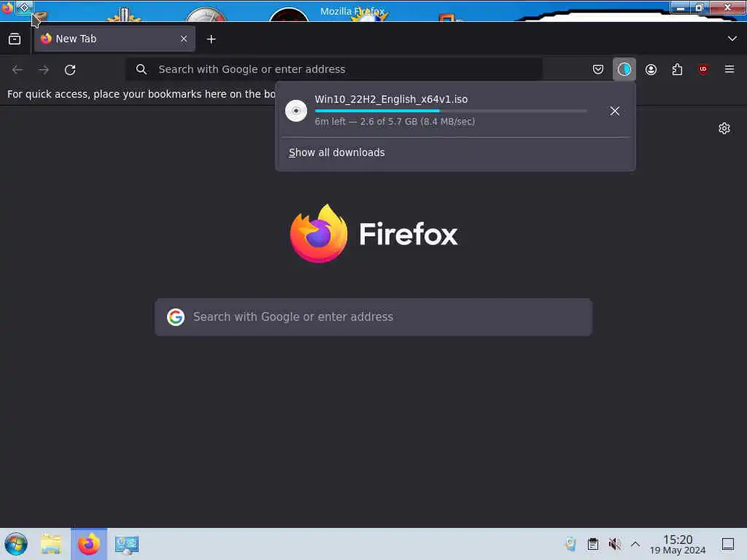The width and height of the screenshot is (747, 560).
Task: Select the New Tab tab
Action: (115, 39)
